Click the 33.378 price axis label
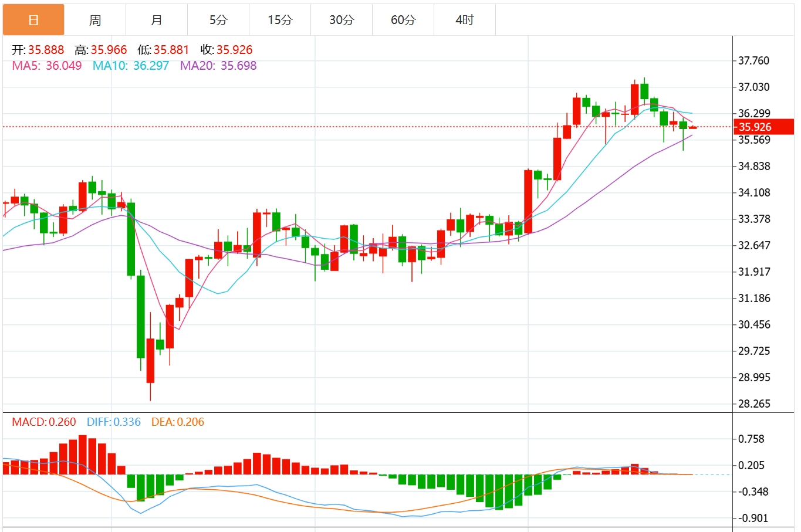 click(753, 219)
